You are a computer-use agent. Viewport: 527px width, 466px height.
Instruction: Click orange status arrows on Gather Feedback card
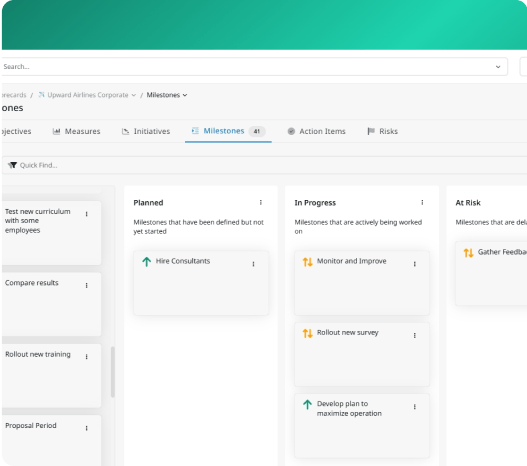click(x=469, y=253)
